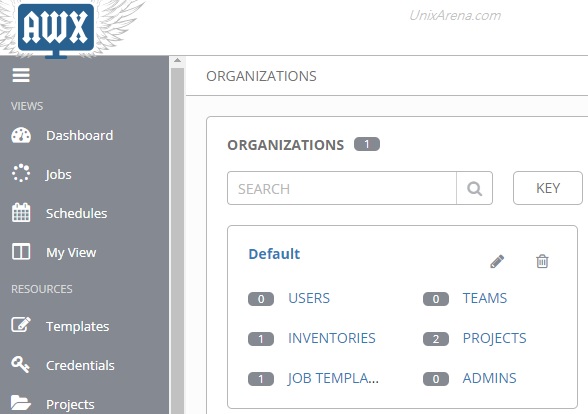Select the Jobs spinner icon

coord(21,174)
